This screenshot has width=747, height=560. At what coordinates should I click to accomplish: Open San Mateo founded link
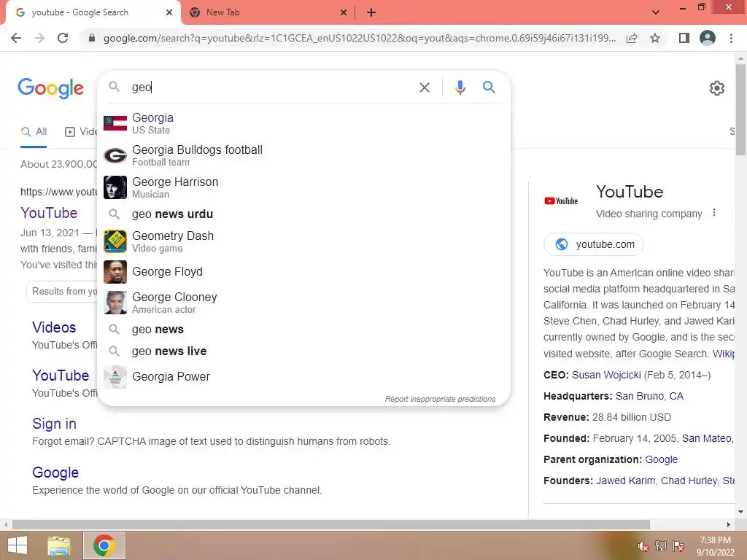[707, 438]
